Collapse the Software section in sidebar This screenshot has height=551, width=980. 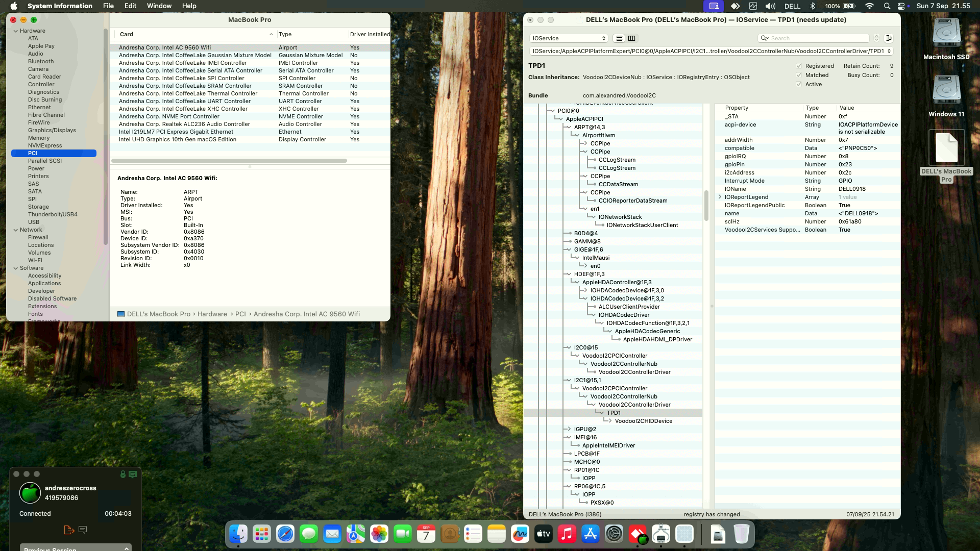click(15, 268)
